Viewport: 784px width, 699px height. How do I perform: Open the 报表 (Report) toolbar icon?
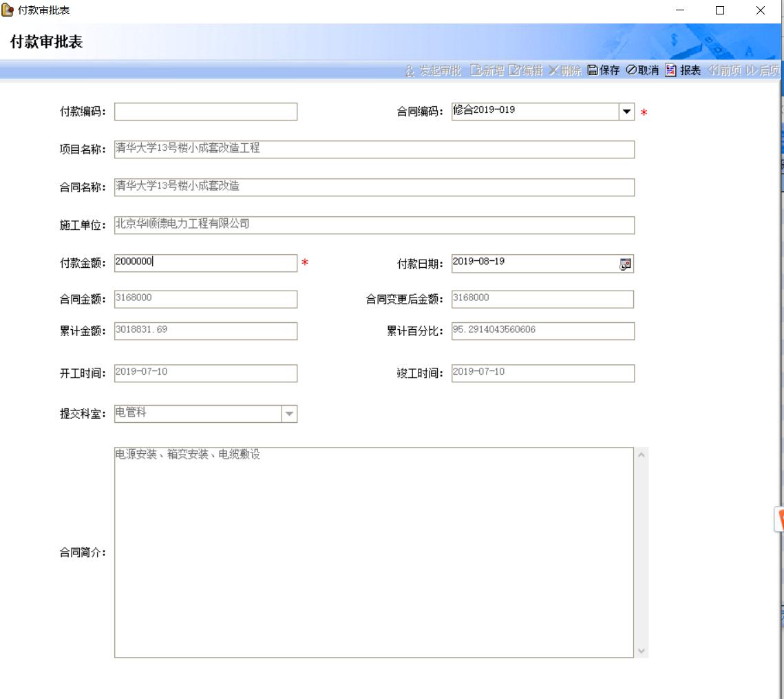671,70
